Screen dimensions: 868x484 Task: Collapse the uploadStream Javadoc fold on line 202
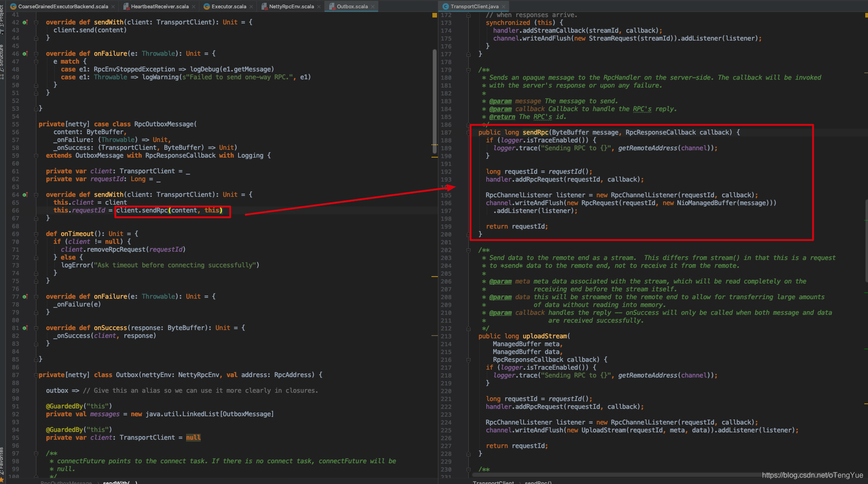click(468, 250)
